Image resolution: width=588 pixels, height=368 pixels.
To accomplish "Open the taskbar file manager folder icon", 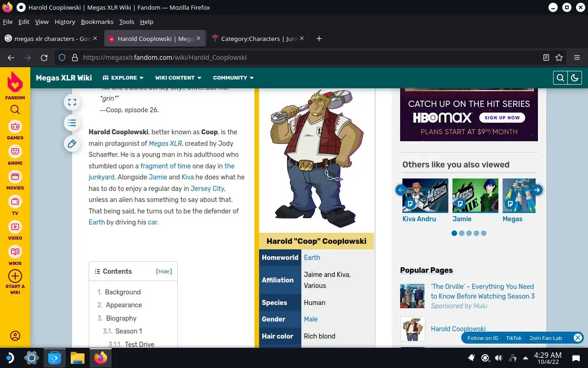I will pyautogui.click(x=78, y=358).
